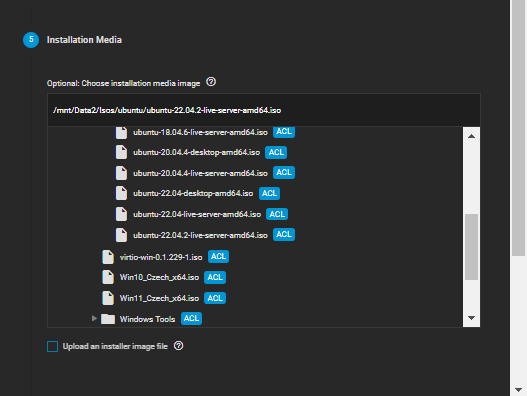Click ACL badge next to ubuntu-22.04-desktop-amd64.iso
527x396 pixels.
tap(269, 193)
